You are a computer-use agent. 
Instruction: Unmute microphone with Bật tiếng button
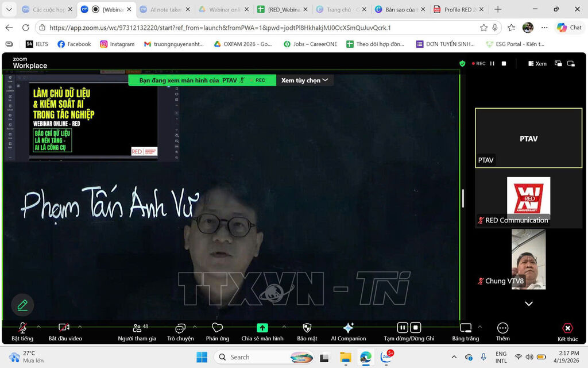22,328
